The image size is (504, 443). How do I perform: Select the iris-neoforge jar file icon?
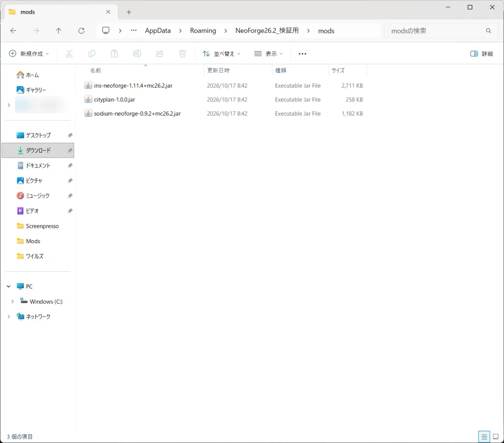tap(88, 86)
